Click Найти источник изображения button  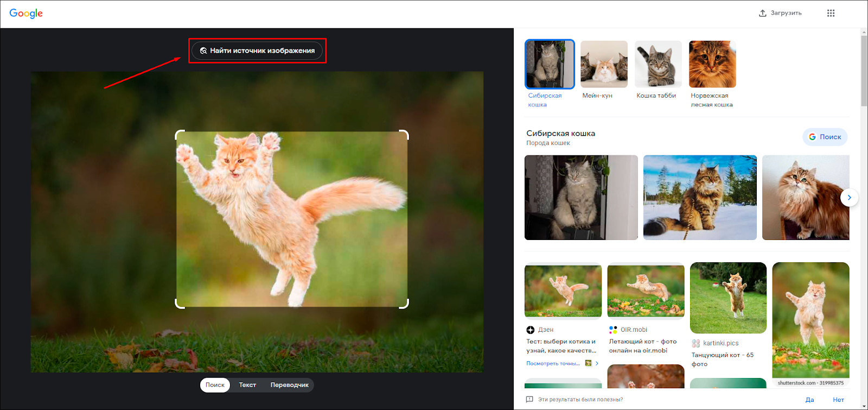257,51
